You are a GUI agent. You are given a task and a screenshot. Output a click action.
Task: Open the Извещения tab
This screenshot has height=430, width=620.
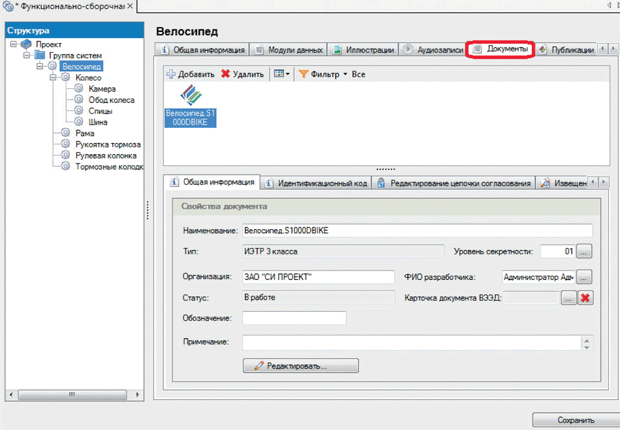(x=563, y=183)
